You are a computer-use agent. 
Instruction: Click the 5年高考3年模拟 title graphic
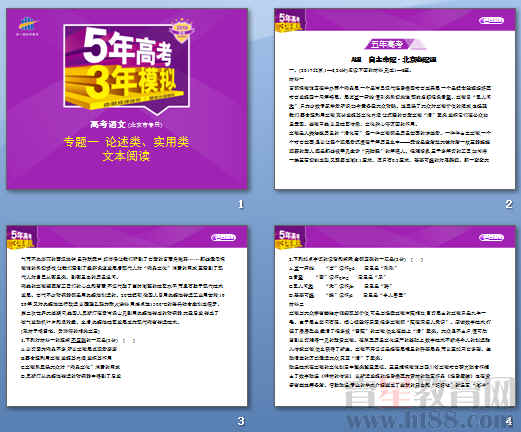(x=127, y=68)
